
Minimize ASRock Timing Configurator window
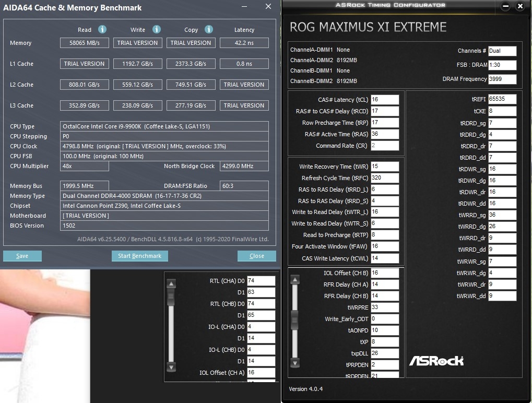coord(505,6)
